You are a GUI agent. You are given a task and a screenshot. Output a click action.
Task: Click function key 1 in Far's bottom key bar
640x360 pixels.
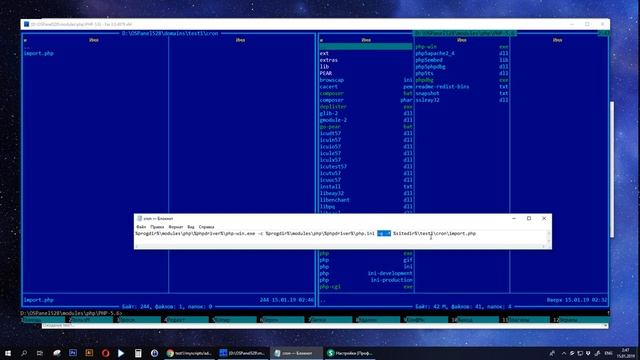[x=43, y=320]
